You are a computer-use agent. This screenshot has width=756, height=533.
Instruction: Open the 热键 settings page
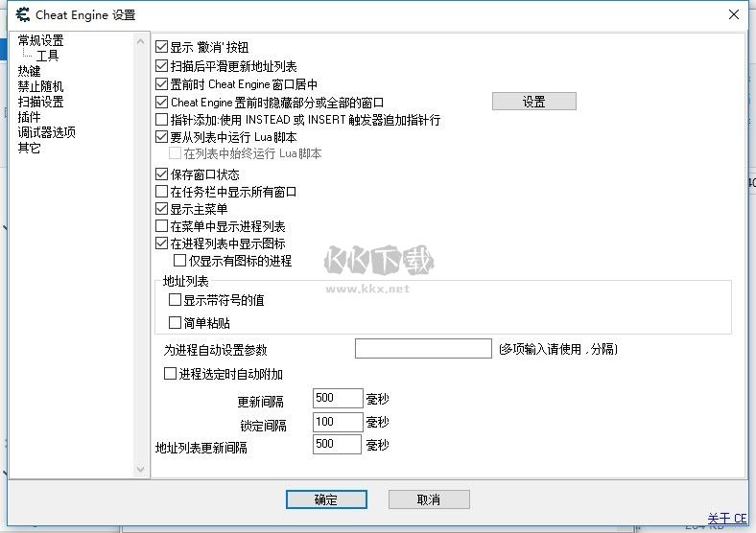[x=30, y=71]
